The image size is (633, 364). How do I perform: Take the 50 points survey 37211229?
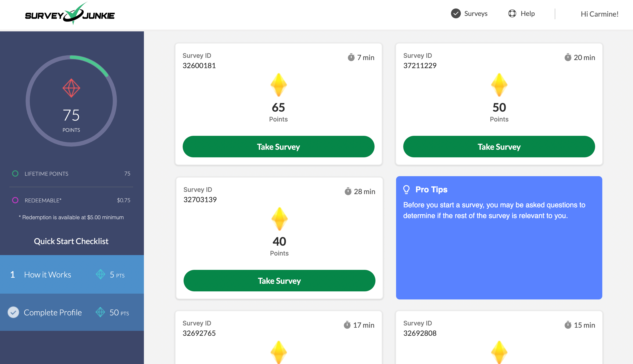click(499, 147)
